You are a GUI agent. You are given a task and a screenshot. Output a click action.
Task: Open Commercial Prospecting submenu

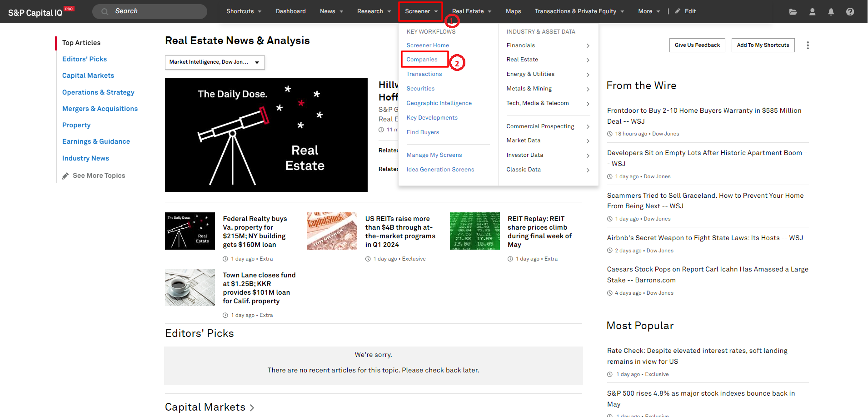pos(548,126)
